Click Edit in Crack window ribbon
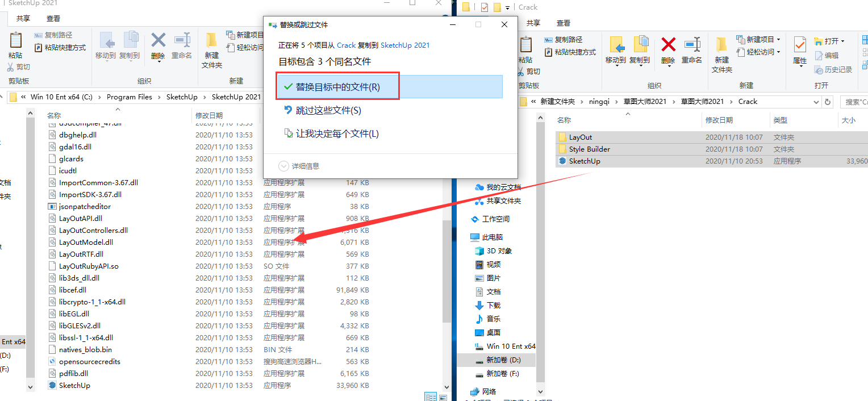This screenshot has width=868, height=401. click(x=827, y=55)
